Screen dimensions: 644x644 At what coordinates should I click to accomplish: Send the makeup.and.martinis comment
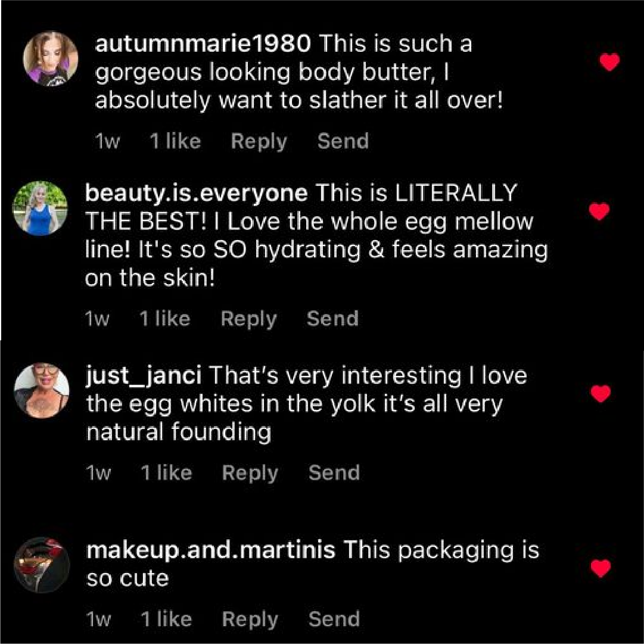pyautogui.click(x=334, y=620)
